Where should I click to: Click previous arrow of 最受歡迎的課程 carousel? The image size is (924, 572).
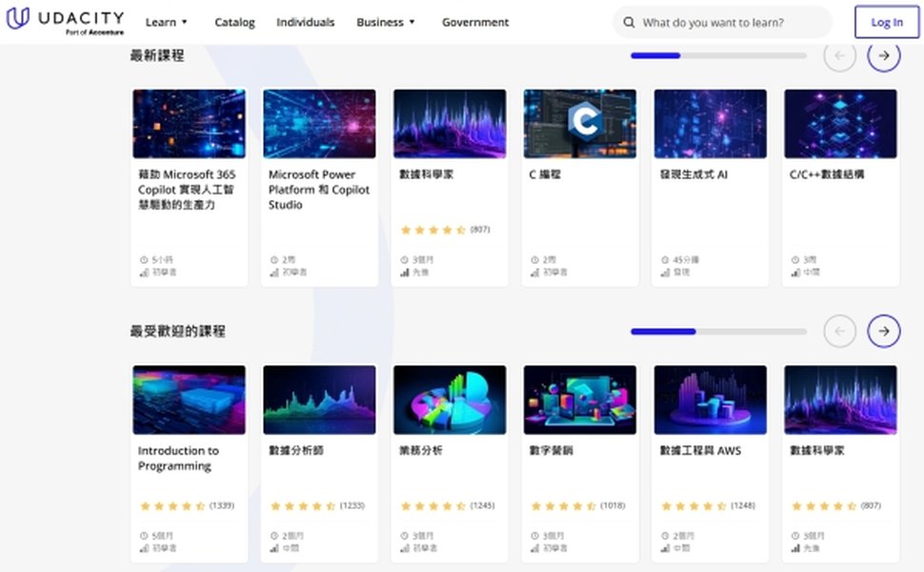[840, 332]
